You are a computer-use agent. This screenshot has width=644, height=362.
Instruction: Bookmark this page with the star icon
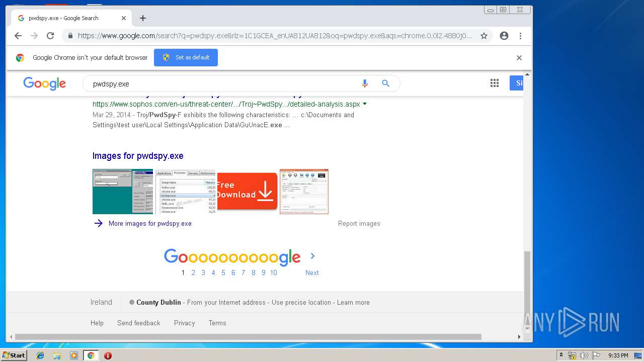point(484,36)
